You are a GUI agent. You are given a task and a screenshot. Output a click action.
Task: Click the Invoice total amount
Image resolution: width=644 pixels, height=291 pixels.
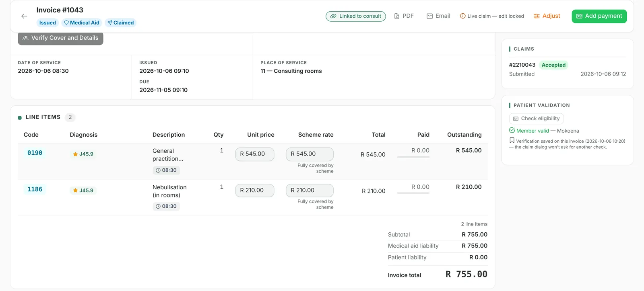pyautogui.click(x=466, y=275)
